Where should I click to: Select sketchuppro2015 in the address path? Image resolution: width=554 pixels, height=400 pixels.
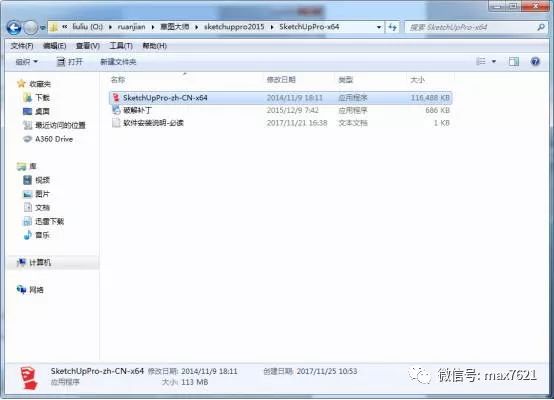tap(234, 27)
